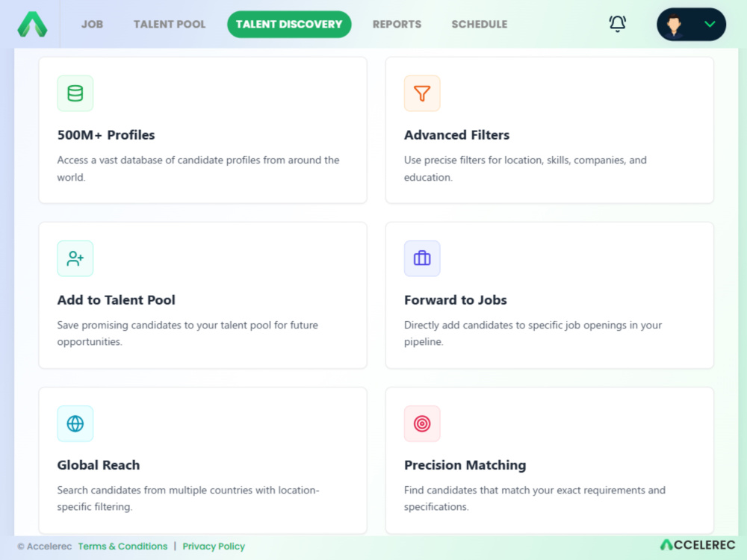Click the Precision Matching heading

click(x=465, y=465)
